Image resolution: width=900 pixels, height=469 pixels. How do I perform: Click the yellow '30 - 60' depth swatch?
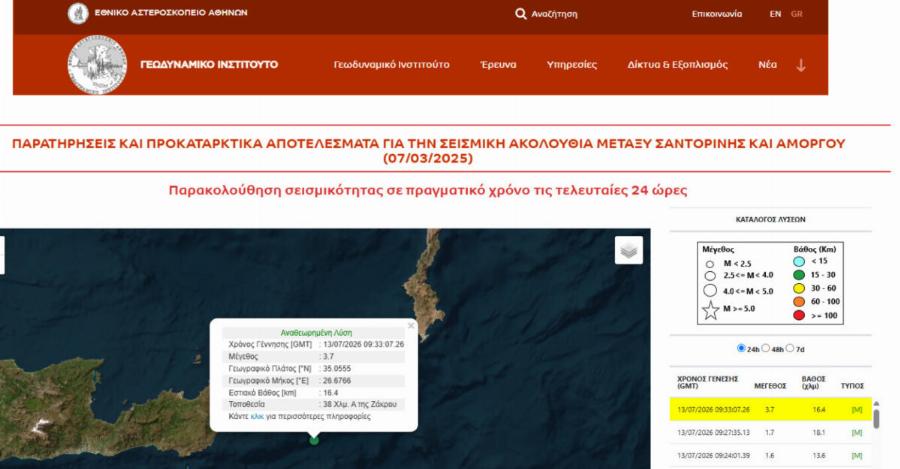(799, 288)
